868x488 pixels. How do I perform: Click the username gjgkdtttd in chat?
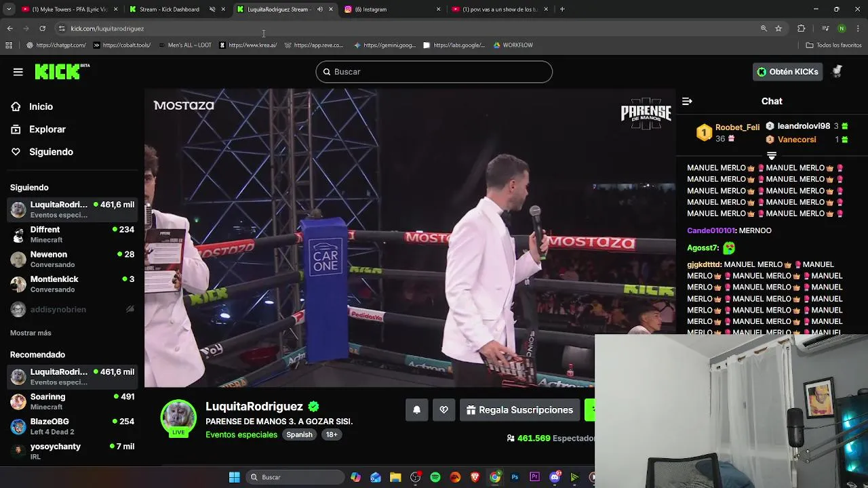coord(704,264)
